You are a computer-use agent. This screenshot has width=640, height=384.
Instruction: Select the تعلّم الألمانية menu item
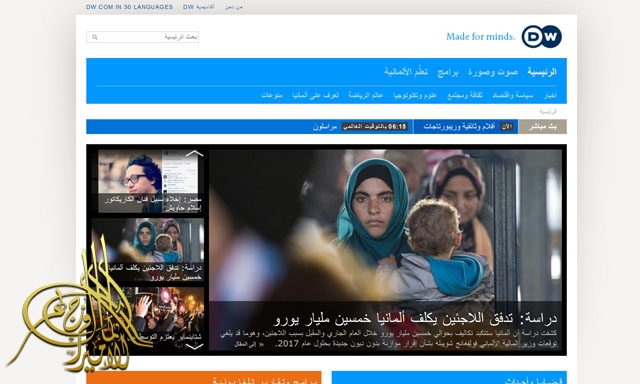click(x=406, y=72)
